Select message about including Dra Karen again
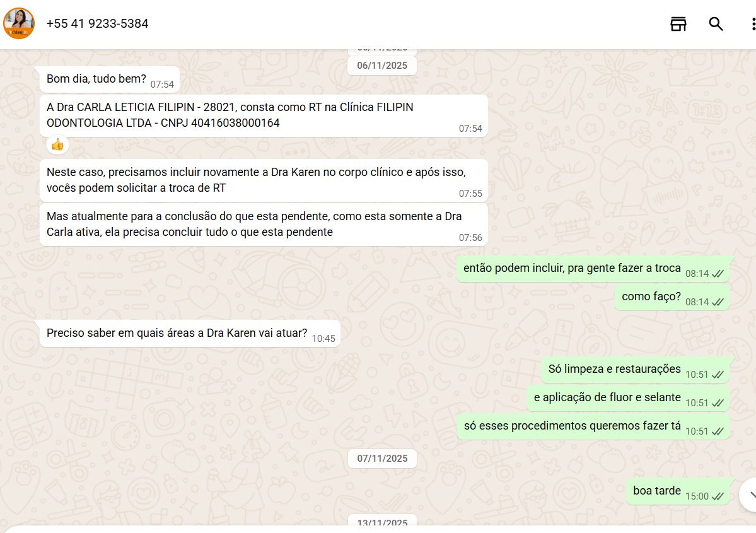The image size is (756, 533). click(264, 180)
